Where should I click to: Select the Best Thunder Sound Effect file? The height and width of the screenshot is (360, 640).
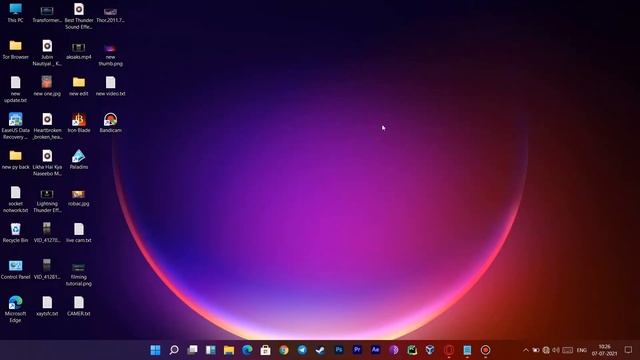click(79, 16)
